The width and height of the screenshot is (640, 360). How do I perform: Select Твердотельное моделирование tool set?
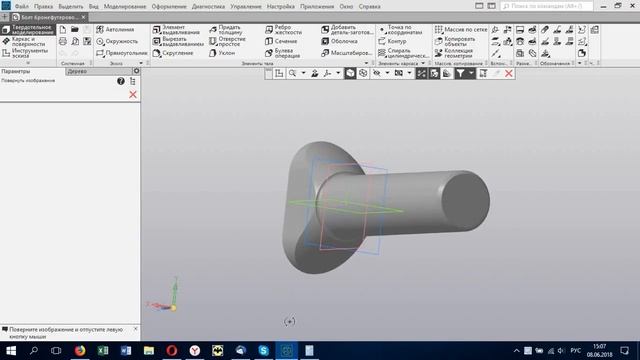[x=28, y=29]
